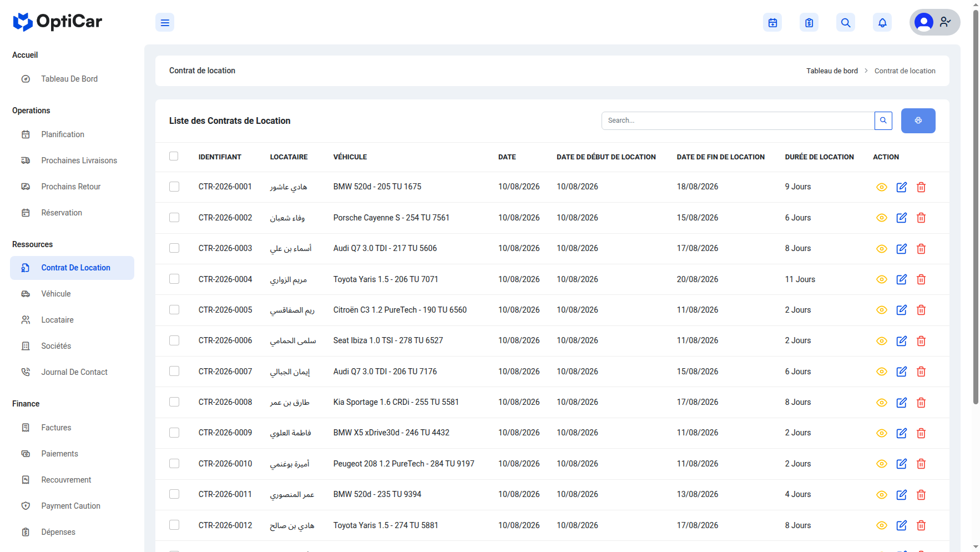
Task: Click the search submit icon beside search field
Action: [883, 121]
